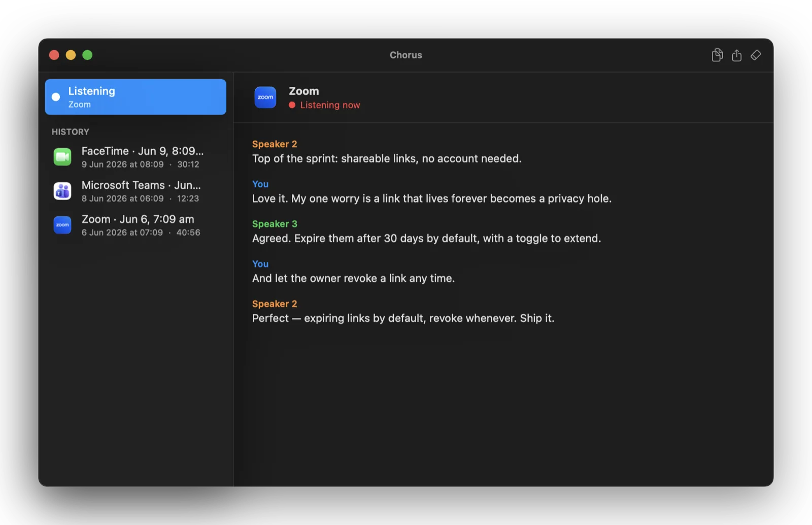Close the Chorus window with red button
This screenshot has width=812, height=525.
pos(54,55)
